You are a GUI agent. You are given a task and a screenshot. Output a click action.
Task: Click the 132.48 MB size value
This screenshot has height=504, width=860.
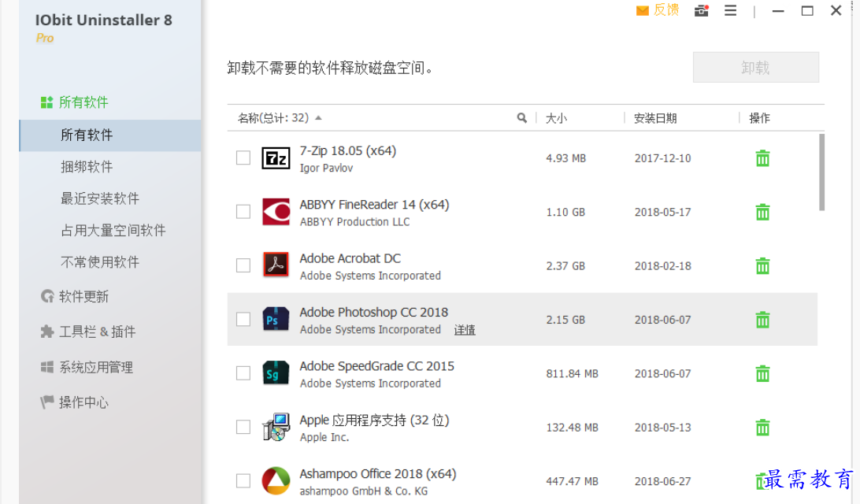pyautogui.click(x=572, y=428)
